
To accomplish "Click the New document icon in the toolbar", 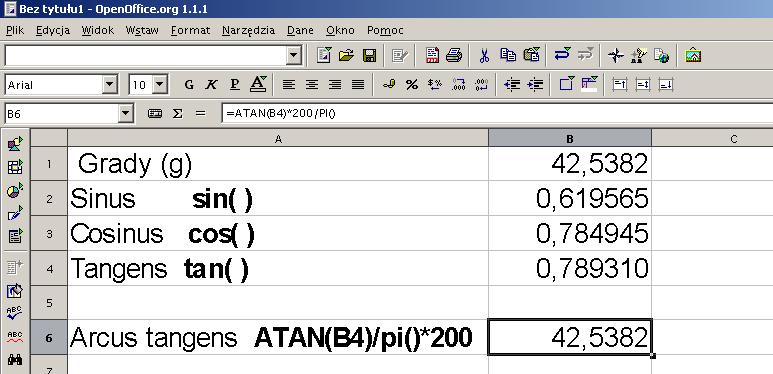I will click(323, 55).
